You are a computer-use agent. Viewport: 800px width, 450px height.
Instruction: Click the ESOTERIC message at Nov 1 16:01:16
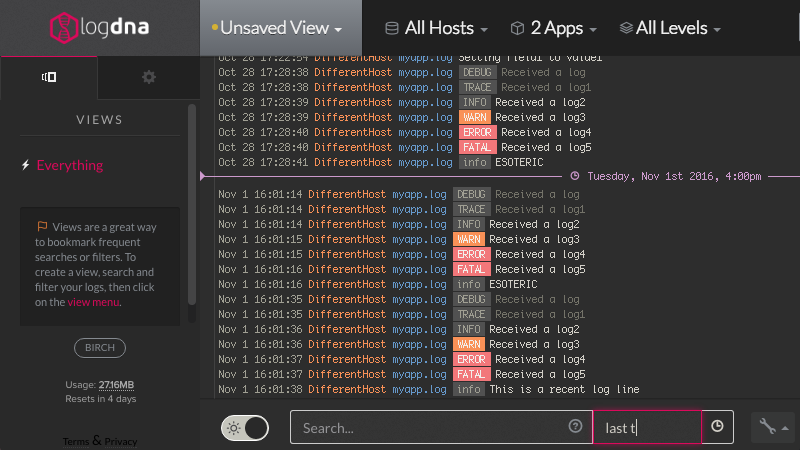tap(513, 284)
